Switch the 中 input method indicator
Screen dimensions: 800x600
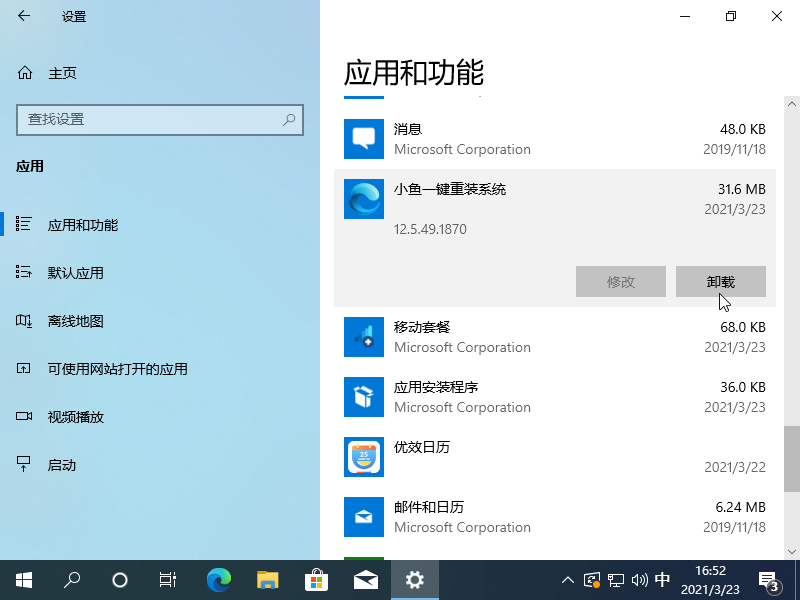(x=662, y=580)
